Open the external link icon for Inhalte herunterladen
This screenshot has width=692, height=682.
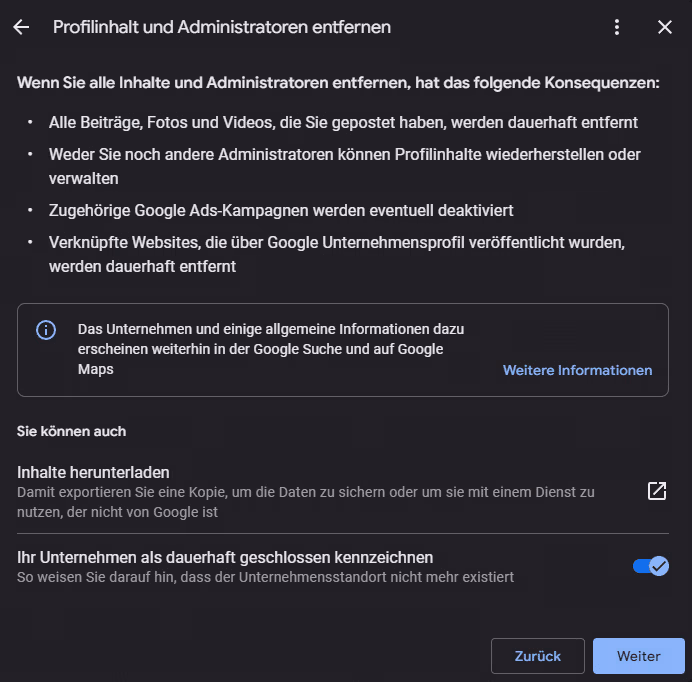click(x=657, y=491)
